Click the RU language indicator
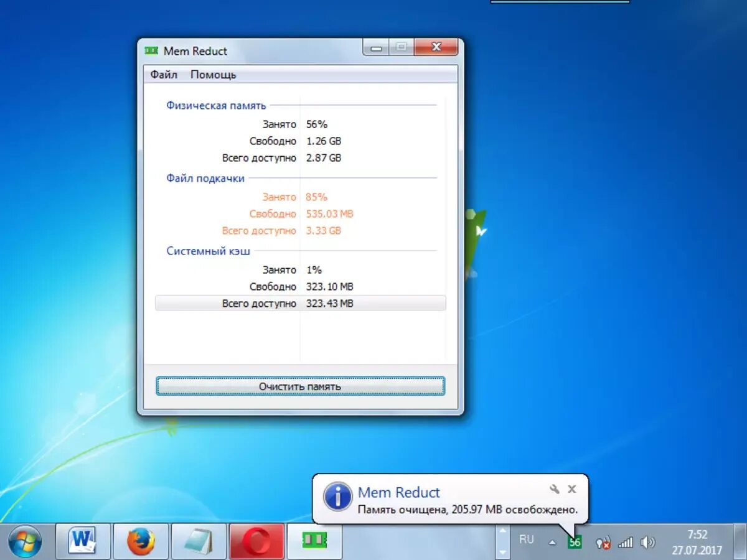The height and width of the screenshot is (560, 747). click(527, 539)
